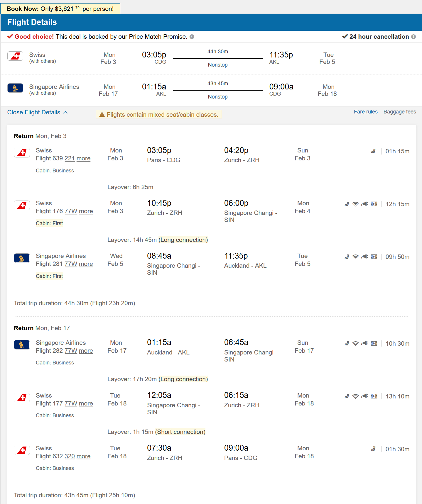Click 77W aircraft link on Flight 176
422x504 pixels.
tap(71, 211)
